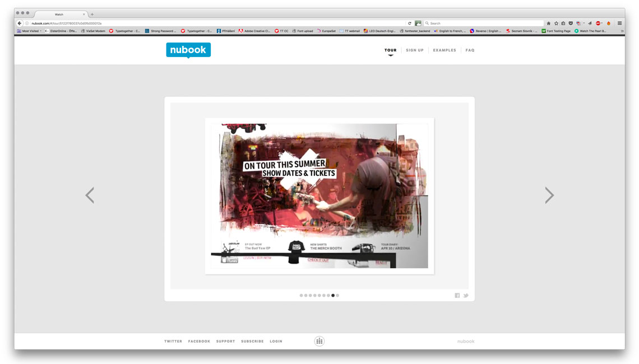Open TT CC bookmark
Image resolution: width=639 pixels, height=364 pixels.
click(281, 31)
